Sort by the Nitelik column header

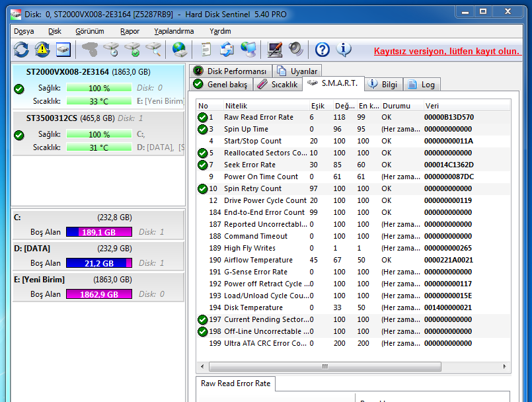(266, 106)
